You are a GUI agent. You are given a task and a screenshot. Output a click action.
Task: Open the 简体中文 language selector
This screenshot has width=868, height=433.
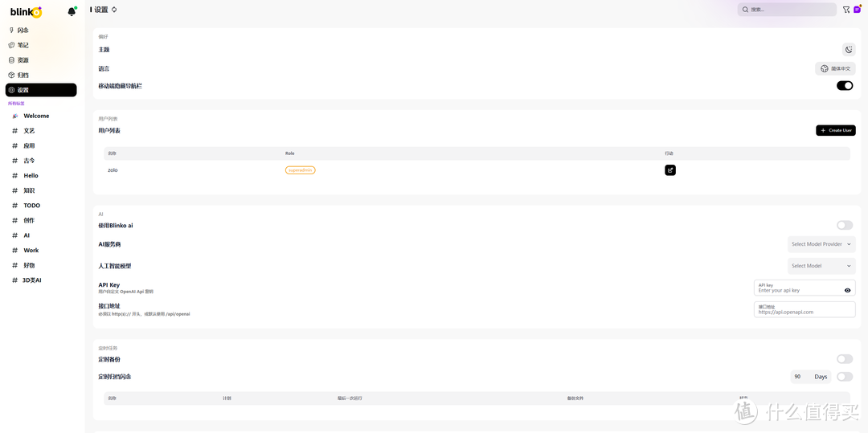(x=835, y=69)
